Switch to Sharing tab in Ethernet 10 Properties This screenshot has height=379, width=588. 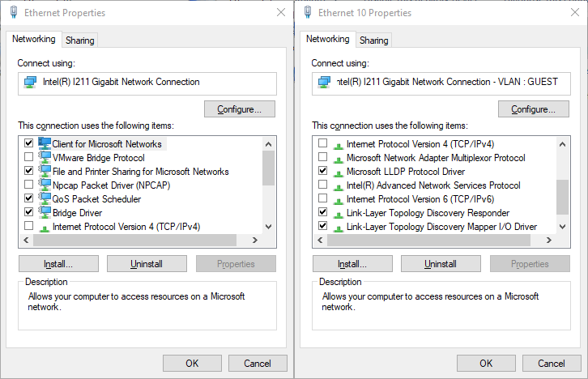pos(374,40)
